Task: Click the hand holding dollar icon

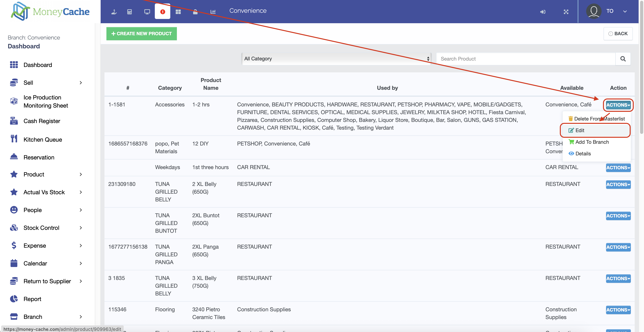Action: [114, 11]
